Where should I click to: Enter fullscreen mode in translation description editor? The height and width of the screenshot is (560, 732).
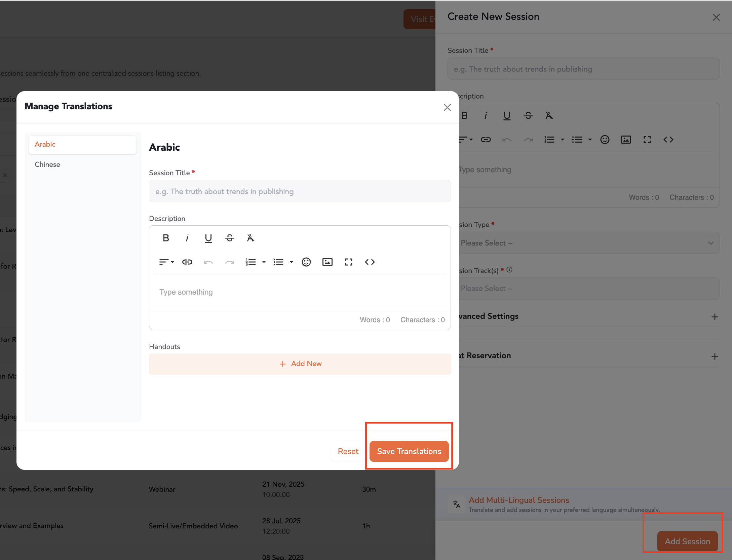(x=348, y=262)
